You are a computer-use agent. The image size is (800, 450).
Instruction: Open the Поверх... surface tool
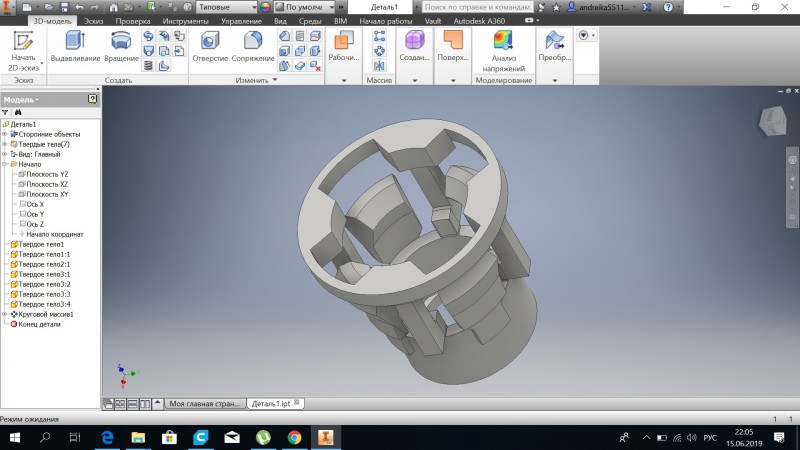[453, 46]
